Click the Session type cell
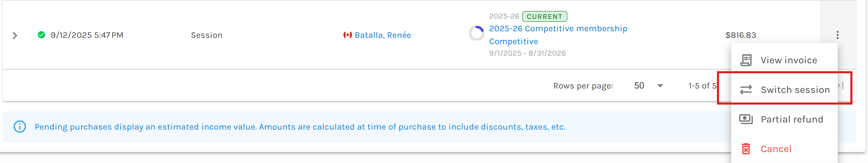The width and height of the screenshot is (868, 163). tap(207, 35)
